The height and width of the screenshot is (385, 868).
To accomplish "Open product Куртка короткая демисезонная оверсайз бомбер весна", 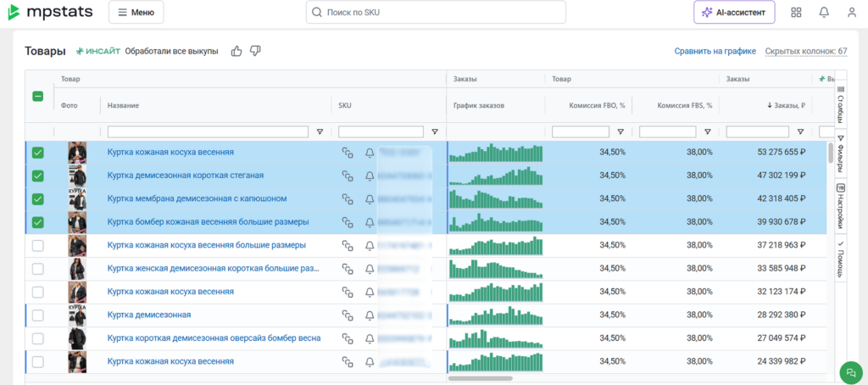I will [x=214, y=338].
